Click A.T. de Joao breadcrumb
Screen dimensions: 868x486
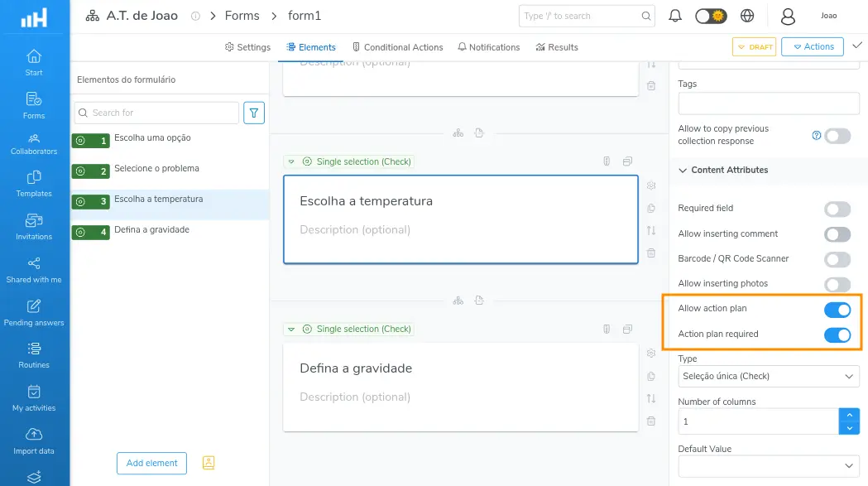[141, 16]
